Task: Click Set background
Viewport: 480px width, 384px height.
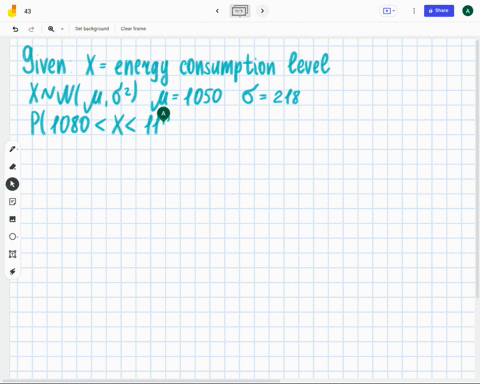Action: (x=92, y=29)
